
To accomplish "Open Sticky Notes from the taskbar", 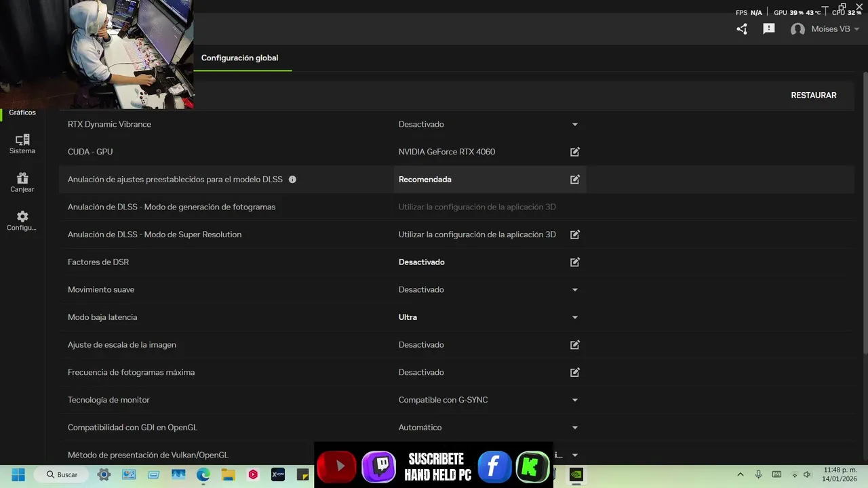I will pos(302,474).
